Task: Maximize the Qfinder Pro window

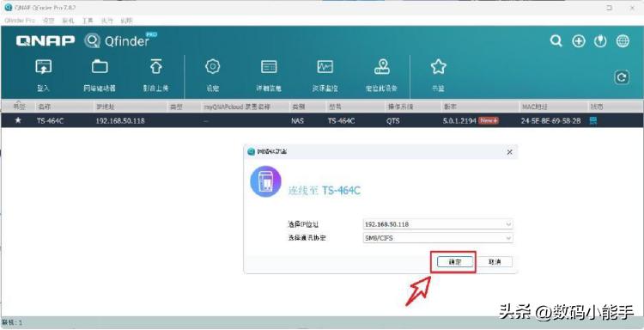Action: click(x=610, y=8)
